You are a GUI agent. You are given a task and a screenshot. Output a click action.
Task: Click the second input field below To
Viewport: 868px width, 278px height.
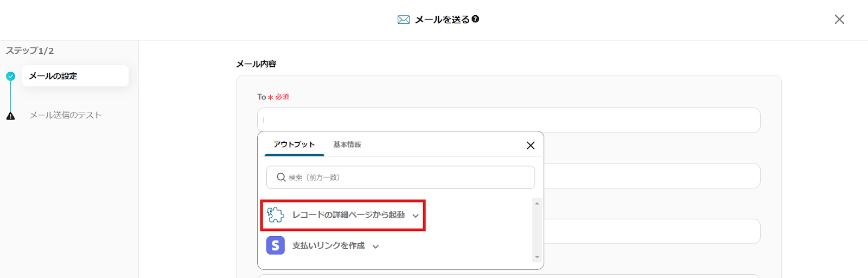click(652, 176)
